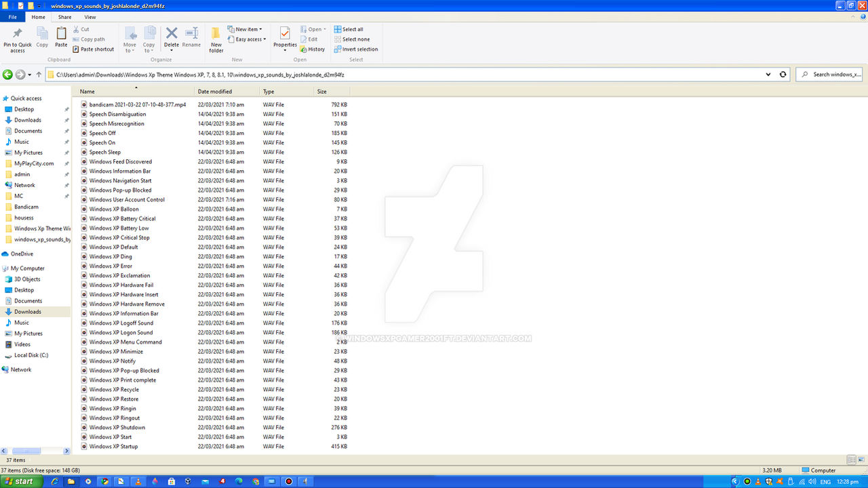Go up one folder level arrow

tap(39, 75)
